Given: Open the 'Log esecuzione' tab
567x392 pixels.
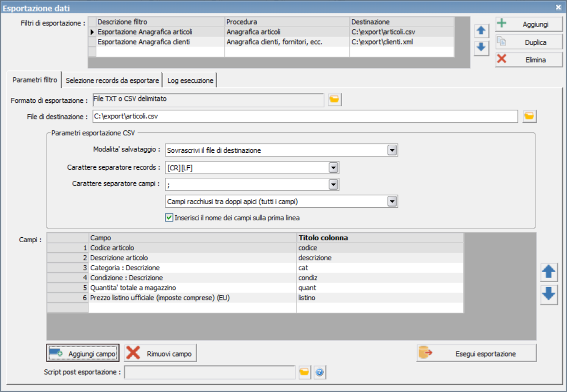Looking at the screenshot, I should coord(190,80).
